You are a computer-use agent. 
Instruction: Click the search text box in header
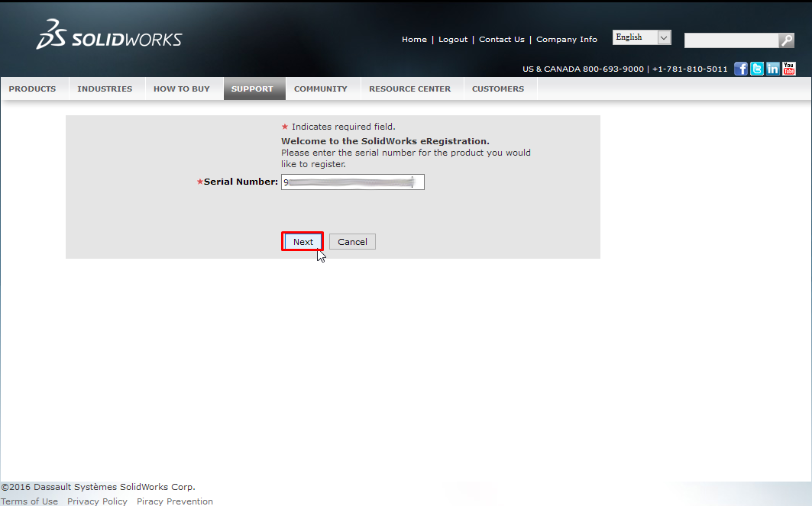pos(731,40)
